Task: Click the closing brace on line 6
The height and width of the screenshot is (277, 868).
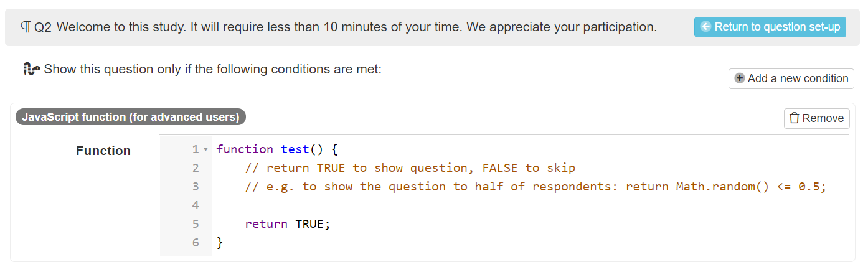Action: pyautogui.click(x=219, y=243)
